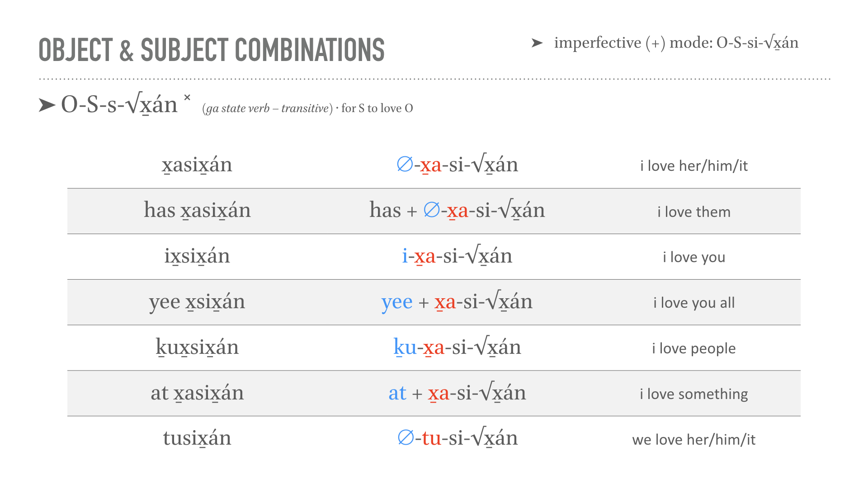
Task: Select the word "tusix̱án" in the last row
Action: [x=197, y=438]
